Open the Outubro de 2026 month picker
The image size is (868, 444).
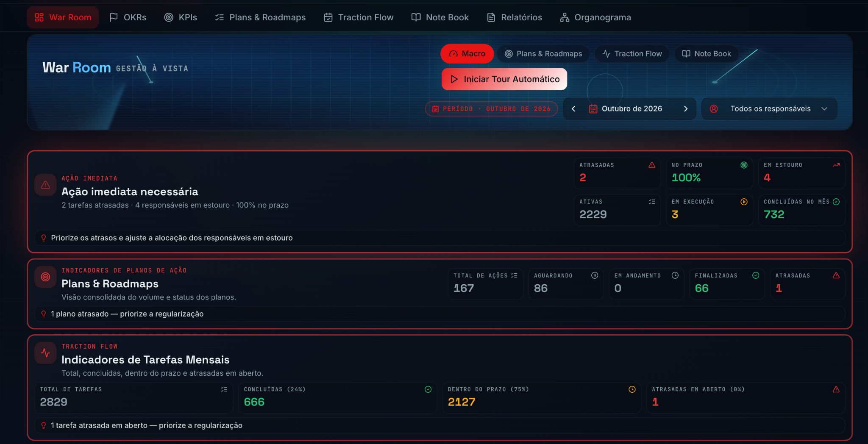(x=626, y=109)
